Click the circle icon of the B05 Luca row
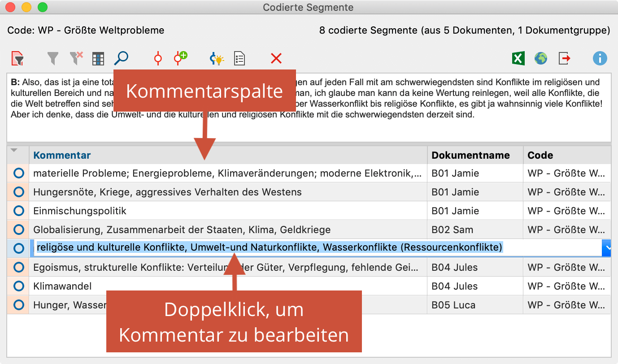Viewport: 618px width, 364px height. [18, 305]
